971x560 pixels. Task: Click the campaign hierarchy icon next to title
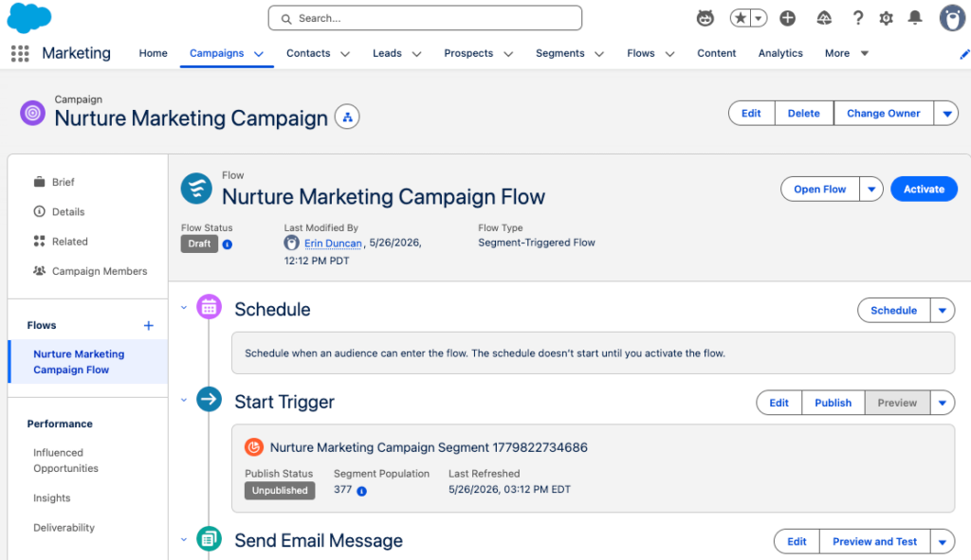tap(347, 117)
